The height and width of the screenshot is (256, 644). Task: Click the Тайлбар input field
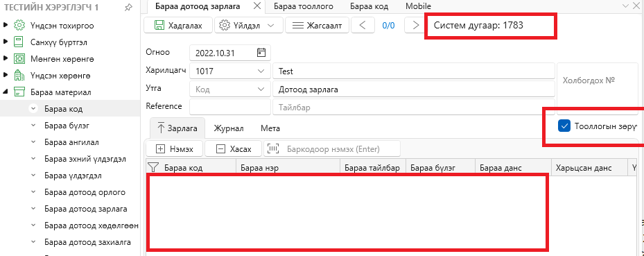[414, 107]
